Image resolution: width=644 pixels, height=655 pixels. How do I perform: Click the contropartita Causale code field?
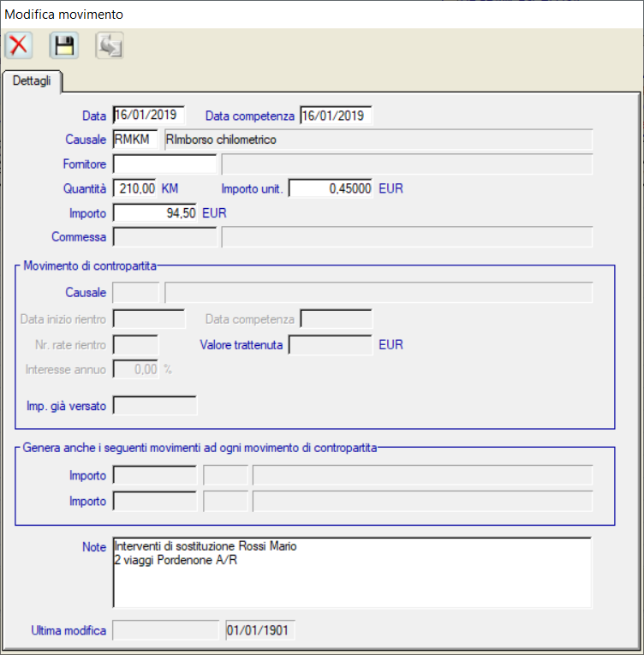tap(136, 293)
